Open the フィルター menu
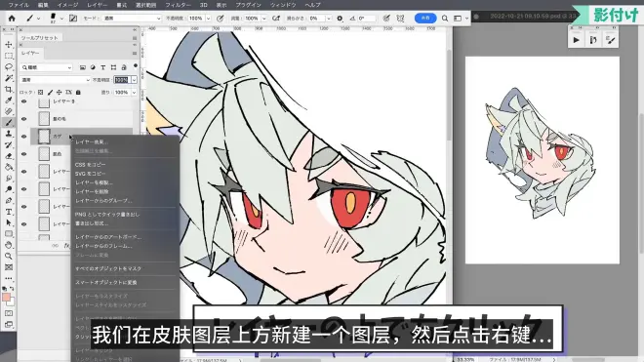Image resolution: width=644 pixels, height=362 pixels. click(178, 5)
